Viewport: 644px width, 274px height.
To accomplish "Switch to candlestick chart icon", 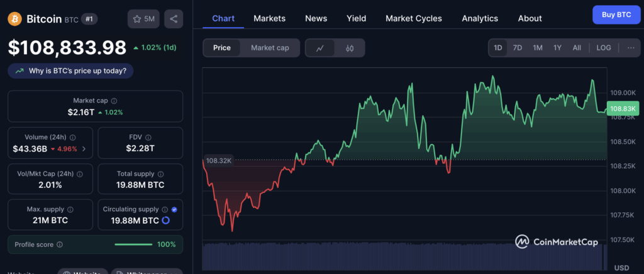I will pyautogui.click(x=350, y=48).
